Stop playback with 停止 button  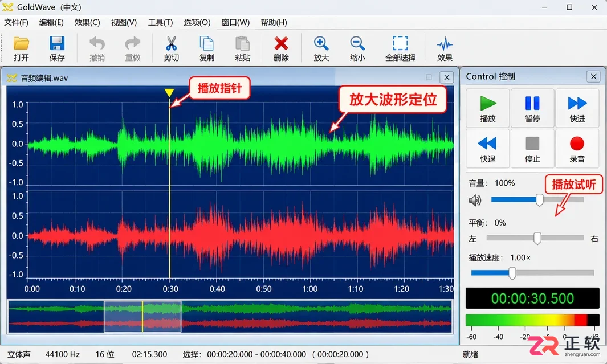pos(532,149)
